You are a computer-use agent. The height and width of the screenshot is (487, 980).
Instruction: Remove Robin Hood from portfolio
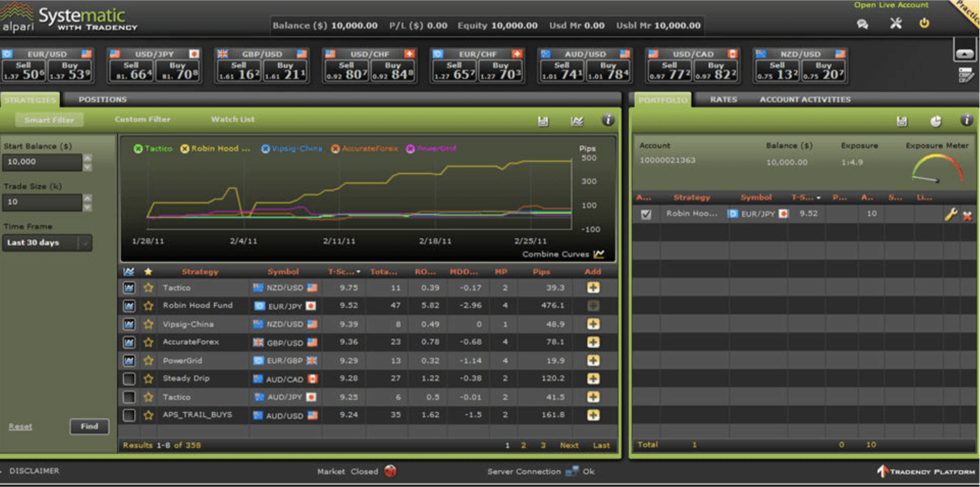click(x=967, y=216)
